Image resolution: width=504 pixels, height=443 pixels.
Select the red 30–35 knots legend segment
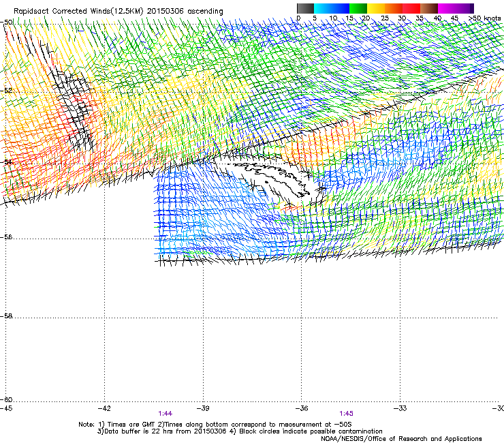pyautogui.click(x=411, y=8)
